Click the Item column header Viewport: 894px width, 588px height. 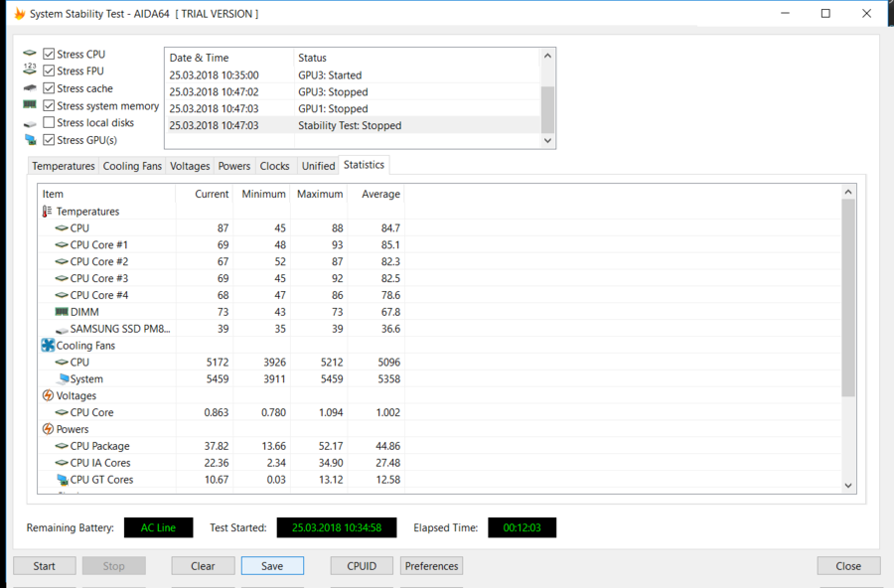[x=106, y=194]
